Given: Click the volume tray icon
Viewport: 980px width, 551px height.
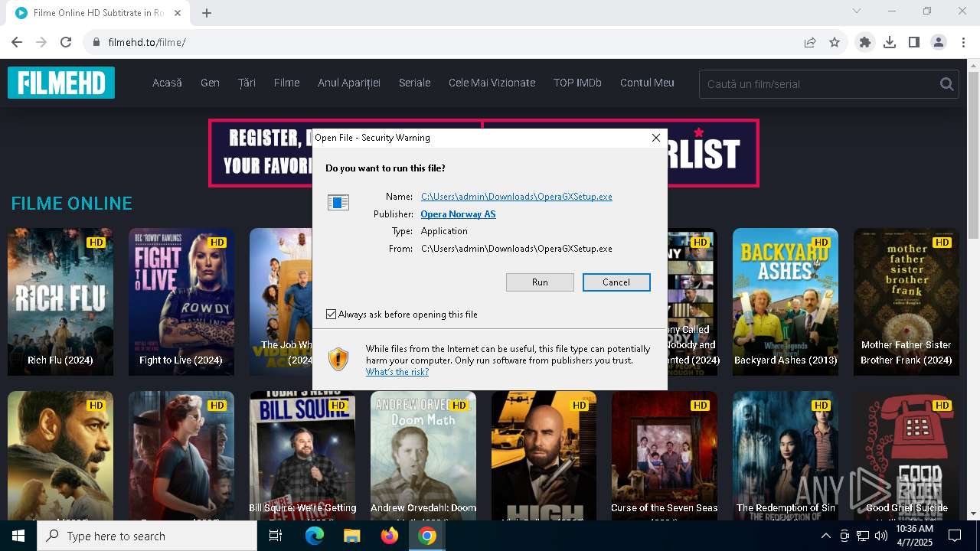Looking at the screenshot, I should click(x=881, y=536).
